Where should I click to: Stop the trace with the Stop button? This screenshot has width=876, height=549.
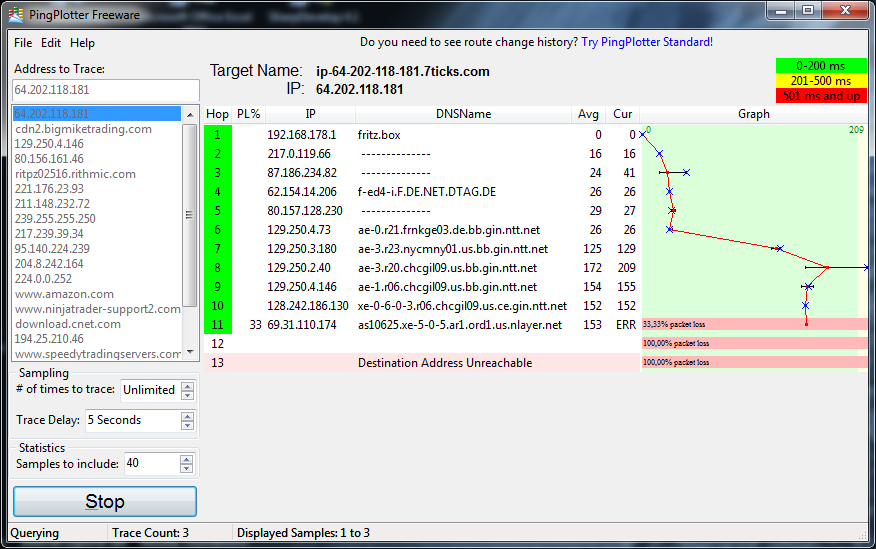pos(105,502)
